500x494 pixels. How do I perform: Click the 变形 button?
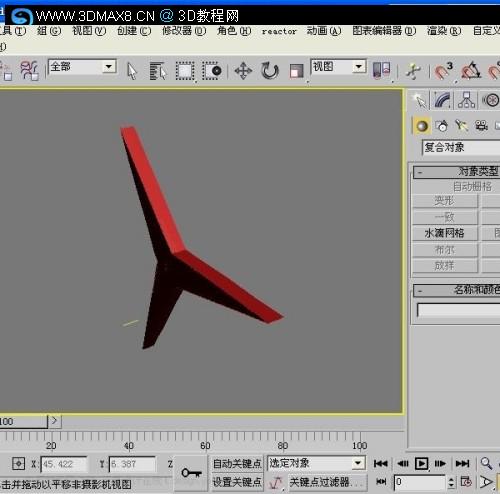(445, 201)
